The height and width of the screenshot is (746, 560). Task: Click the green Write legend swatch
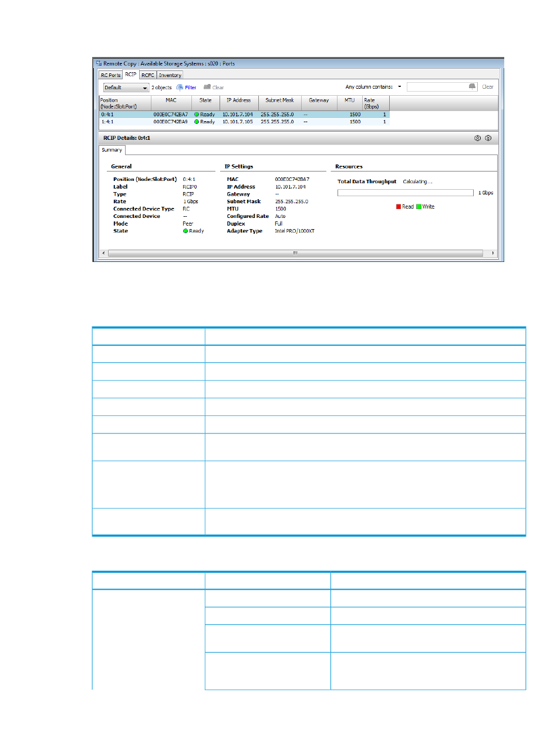coord(419,207)
